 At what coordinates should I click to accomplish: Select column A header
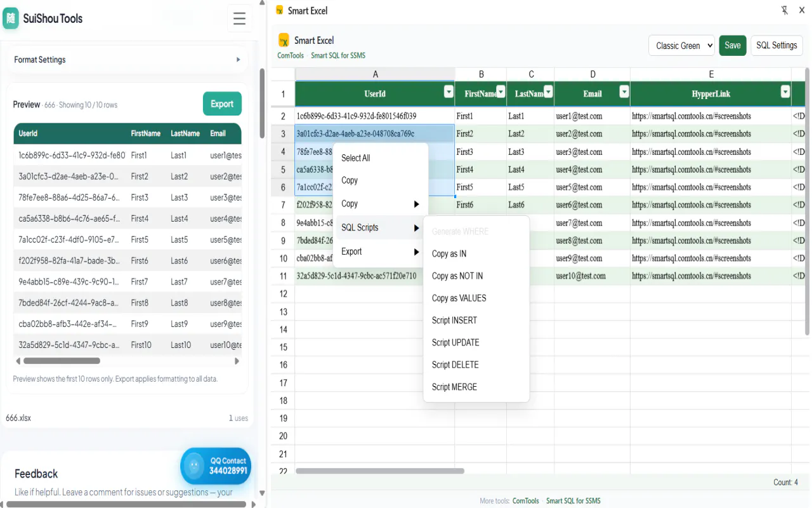(x=375, y=74)
